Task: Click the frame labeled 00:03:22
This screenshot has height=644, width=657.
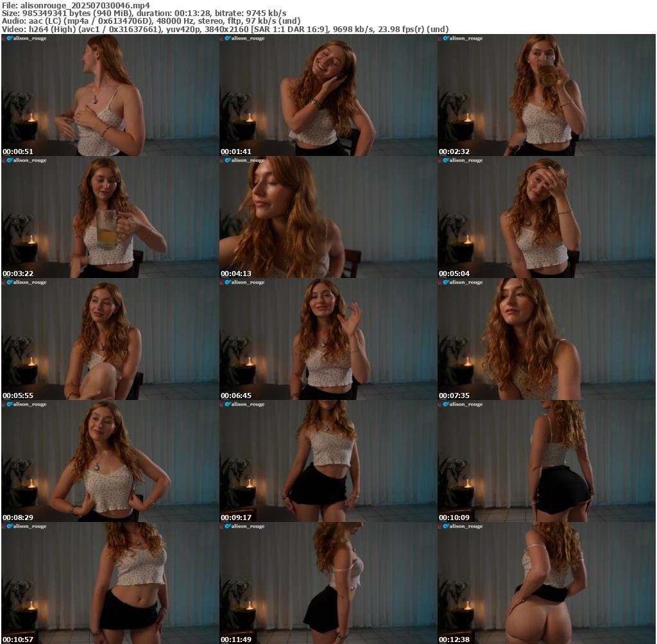Action: pos(110,217)
